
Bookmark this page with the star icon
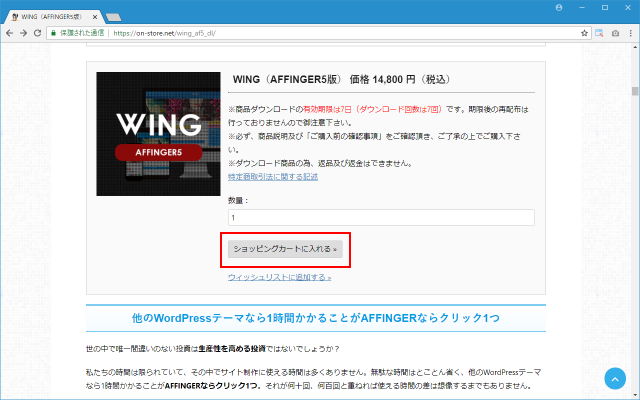584,33
